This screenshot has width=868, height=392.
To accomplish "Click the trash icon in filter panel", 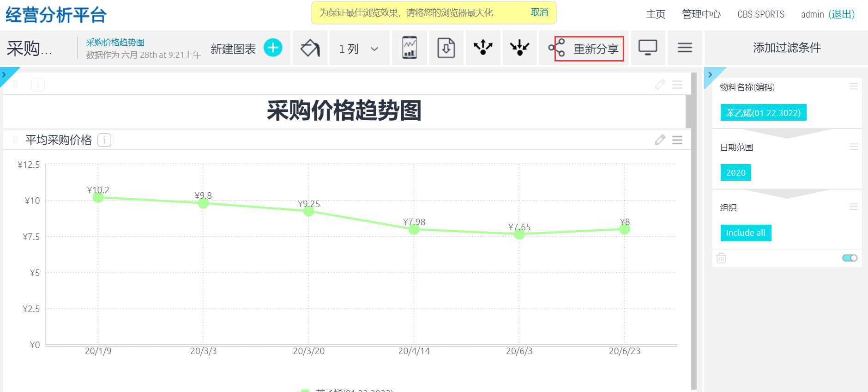I will 721,258.
